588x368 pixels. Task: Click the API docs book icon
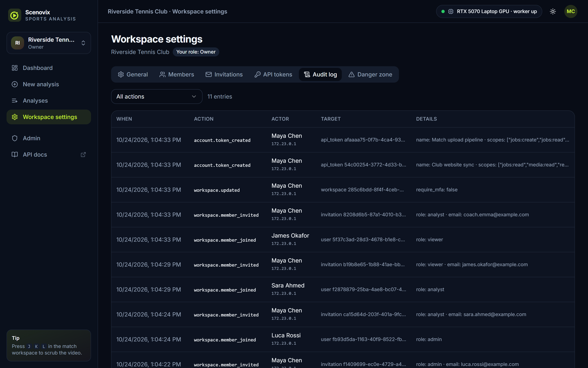tap(14, 155)
